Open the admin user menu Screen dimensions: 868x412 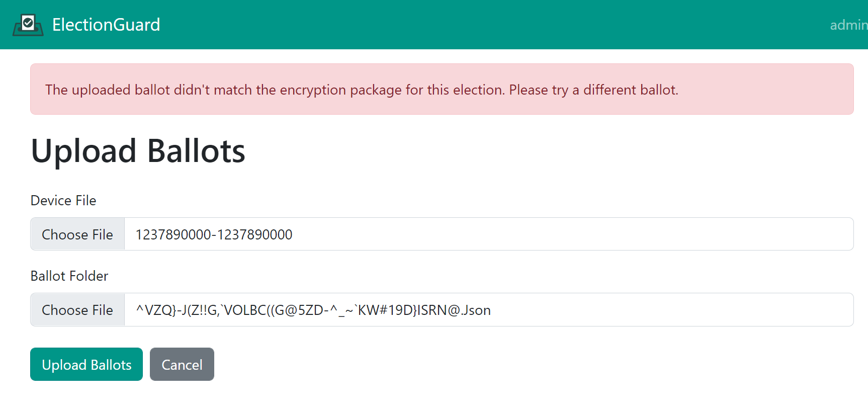849,25
